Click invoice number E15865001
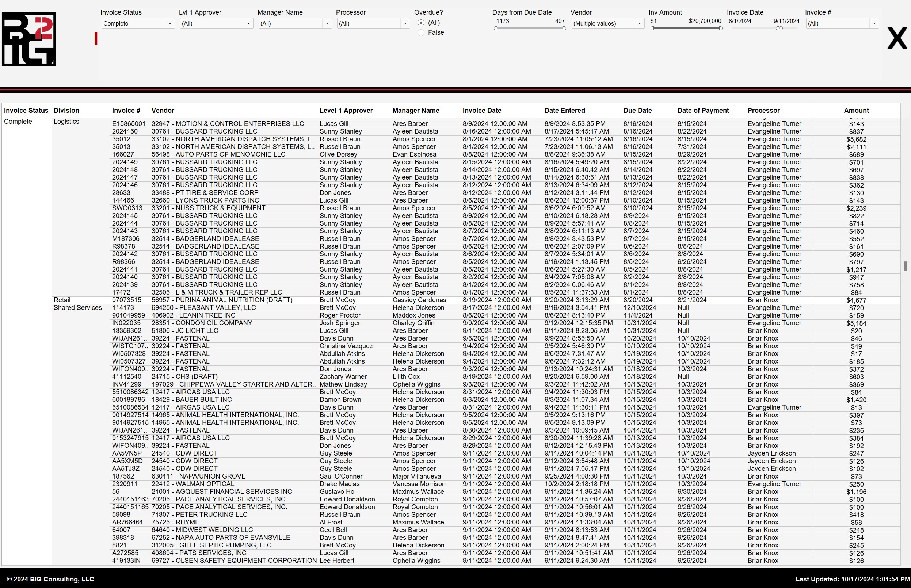The height and width of the screenshot is (588, 911). click(129, 124)
